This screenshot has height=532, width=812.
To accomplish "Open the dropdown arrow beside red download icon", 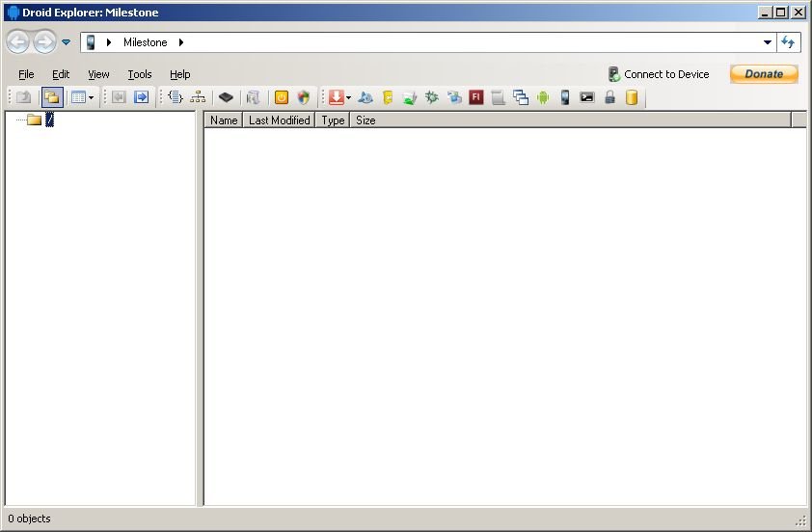I will [348, 97].
